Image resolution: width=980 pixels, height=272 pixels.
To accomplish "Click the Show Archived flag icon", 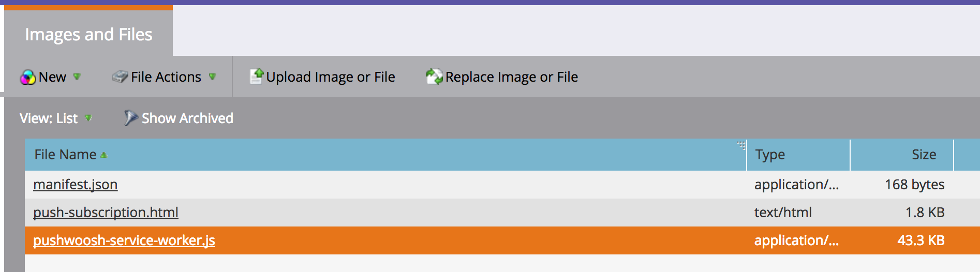I will (x=130, y=118).
